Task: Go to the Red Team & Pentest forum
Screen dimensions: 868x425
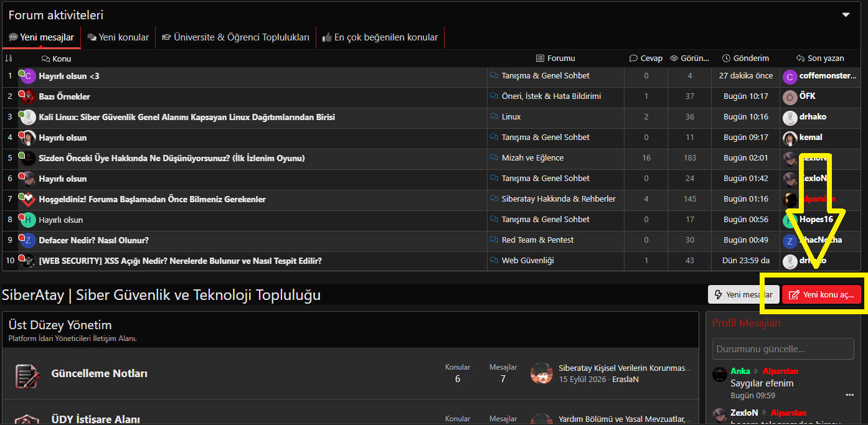Action: [537, 240]
